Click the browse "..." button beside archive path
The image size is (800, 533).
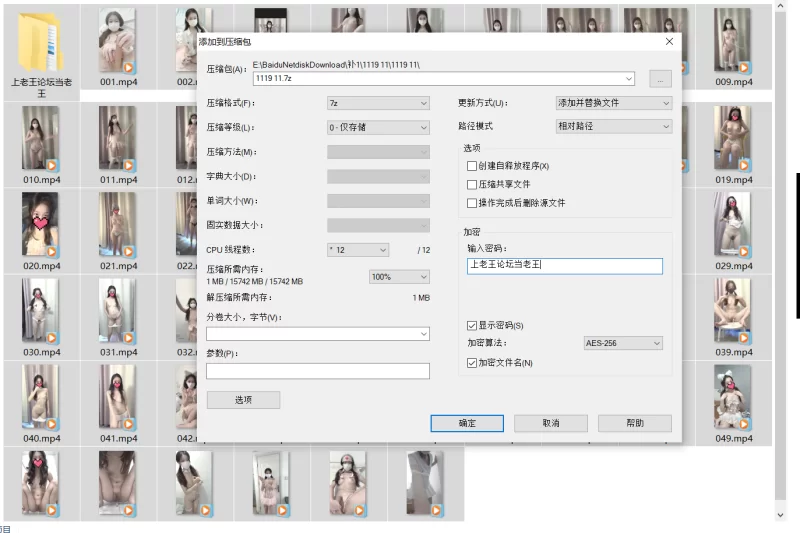[x=659, y=78]
